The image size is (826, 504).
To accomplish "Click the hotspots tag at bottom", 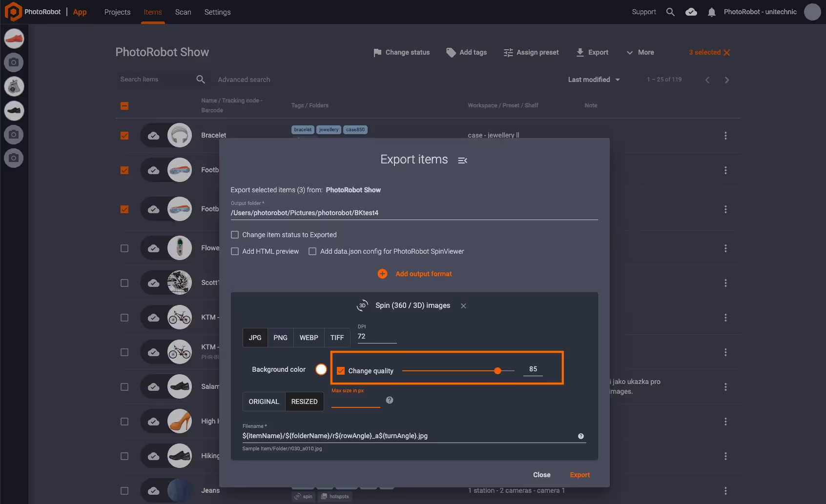I will 335,496.
